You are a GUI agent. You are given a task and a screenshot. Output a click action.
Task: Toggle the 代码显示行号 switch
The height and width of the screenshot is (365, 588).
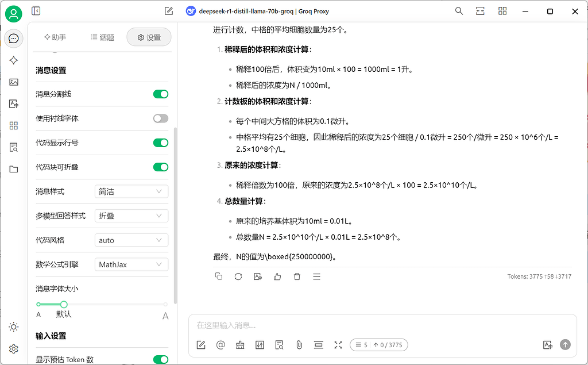pos(161,143)
